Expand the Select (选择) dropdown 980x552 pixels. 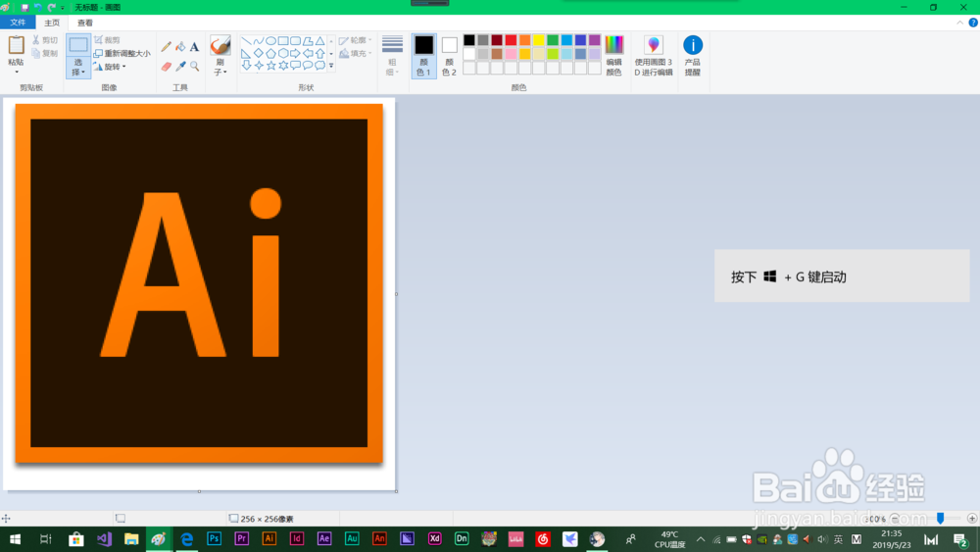[78, 68]
